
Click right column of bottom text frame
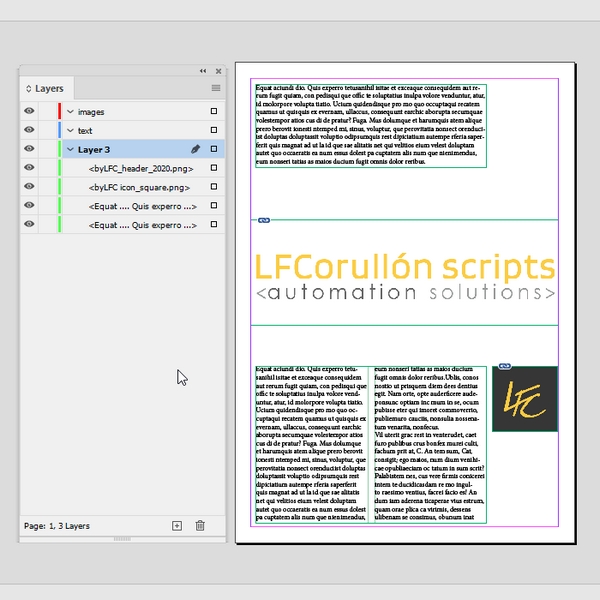430,445
